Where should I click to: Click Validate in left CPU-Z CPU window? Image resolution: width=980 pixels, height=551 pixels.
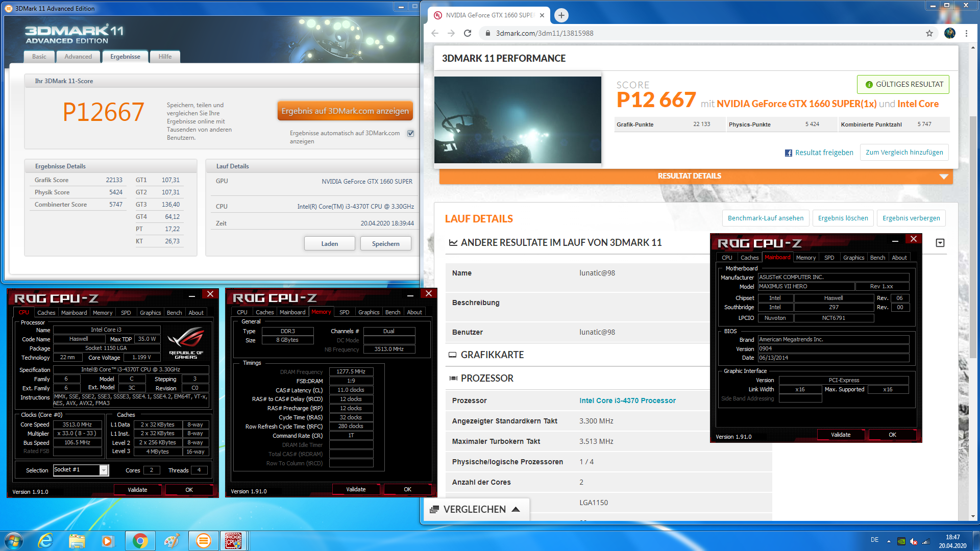(x=137, y=490)
